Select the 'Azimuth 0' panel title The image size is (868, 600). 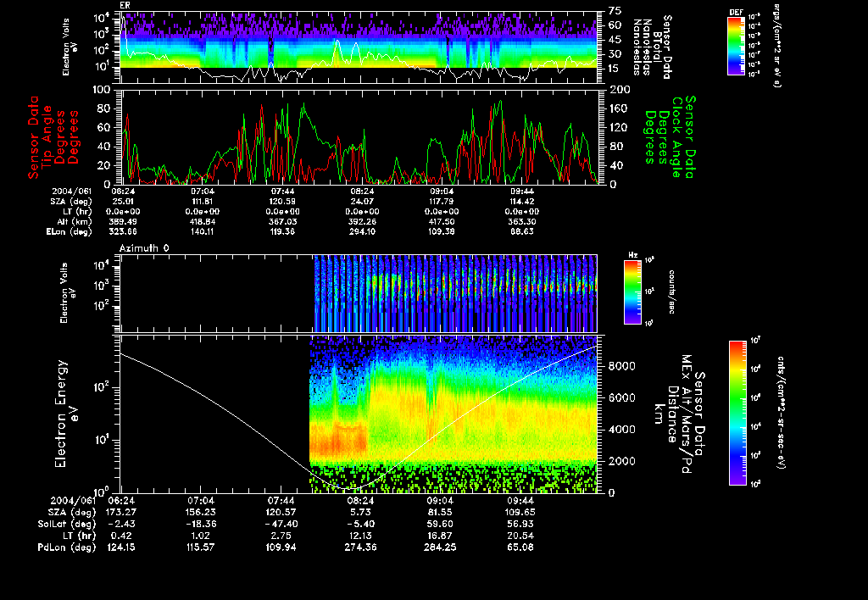[x=144, y=248]
